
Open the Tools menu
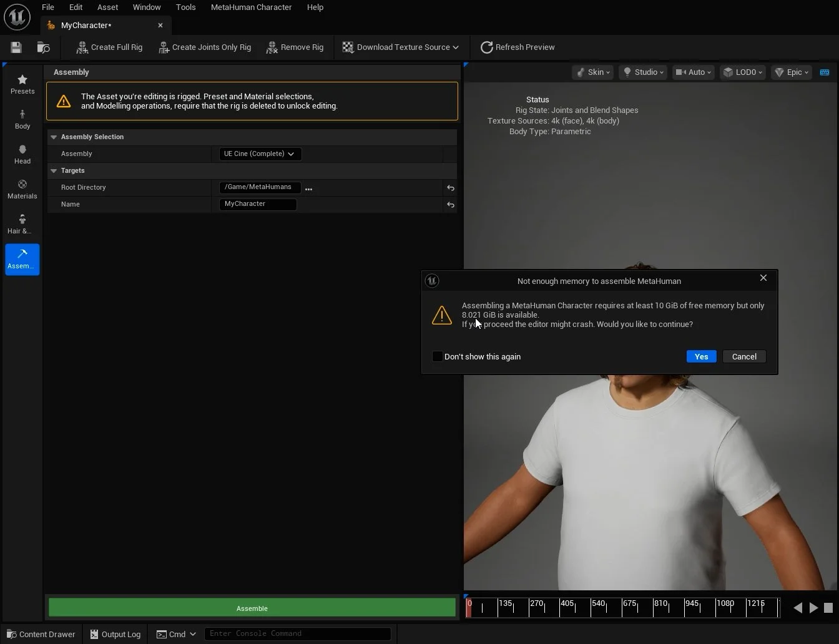[185, 7]
